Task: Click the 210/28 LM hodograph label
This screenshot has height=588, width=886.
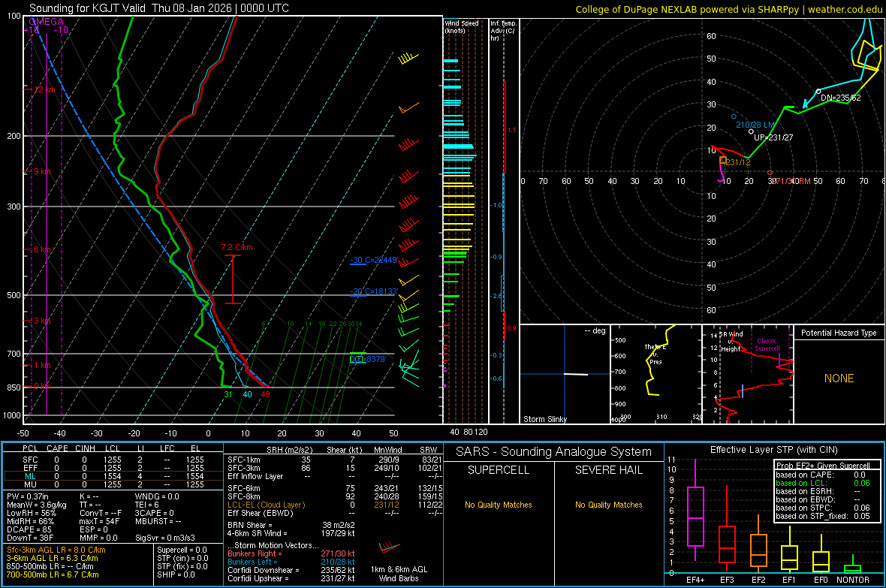Action: pyautogui.click(x=755, y=125)
